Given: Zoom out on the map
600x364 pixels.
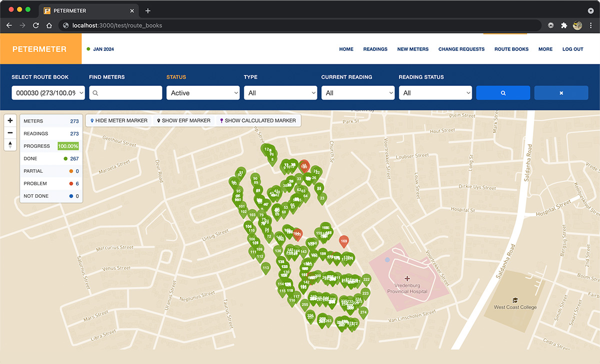Looking at the screenshot, I should [x=10, y=133].
